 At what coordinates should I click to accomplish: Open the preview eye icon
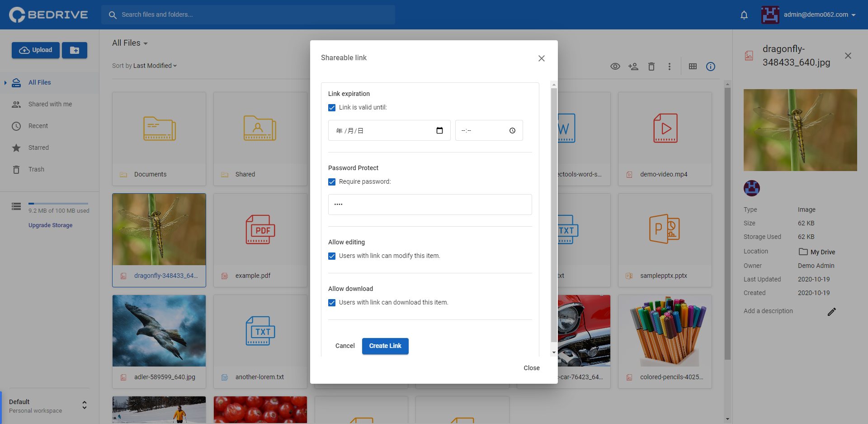click(x=615, y=67)
